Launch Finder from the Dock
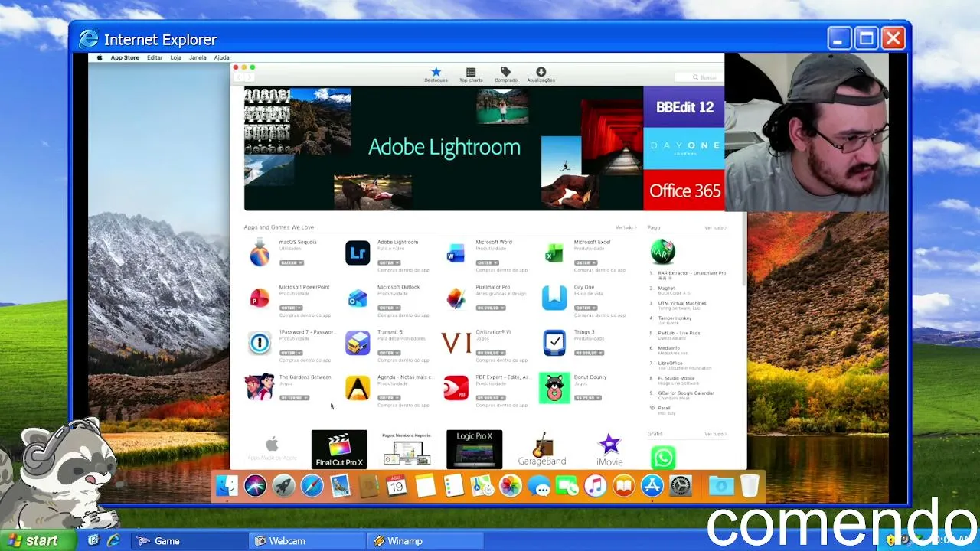The image size is (980, 551). click(x=227, y=485)
